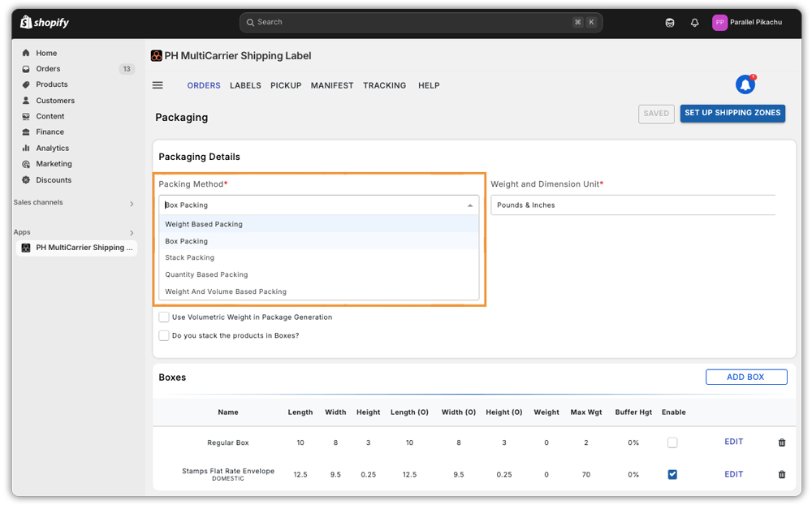Click the Shopify search field
Image resolution: width=812 pixels, height=505 pixels.
(x=421, y=22)
